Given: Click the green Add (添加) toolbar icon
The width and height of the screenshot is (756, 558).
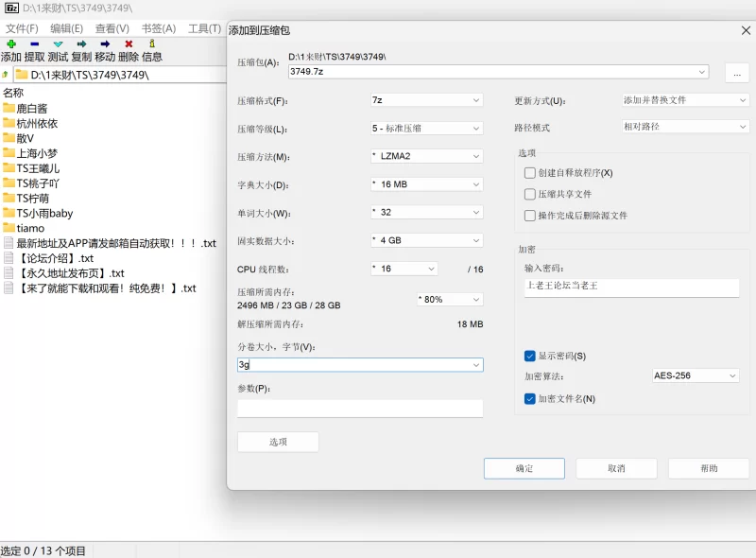Looking at the screenshot, I should click(x=11, y=44).
